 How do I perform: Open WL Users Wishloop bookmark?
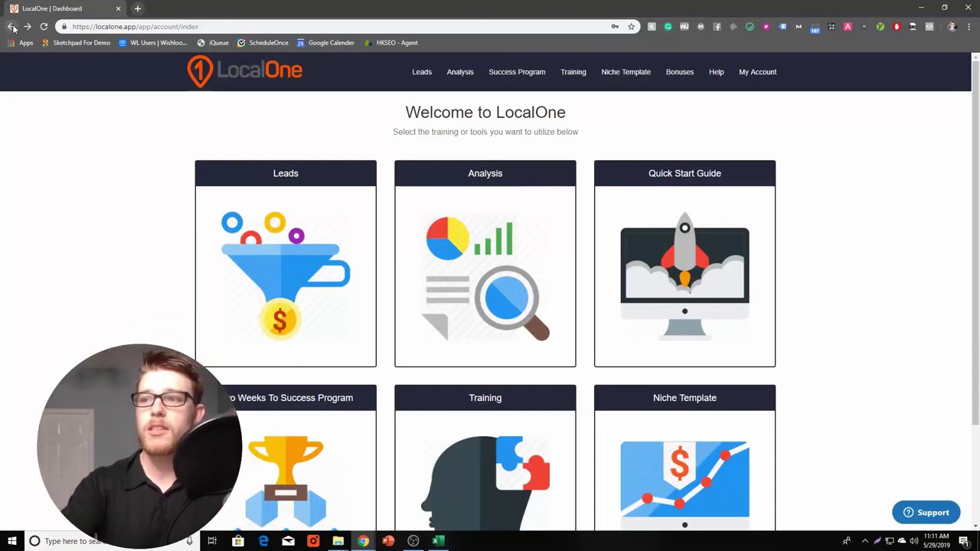coord(152,43)
